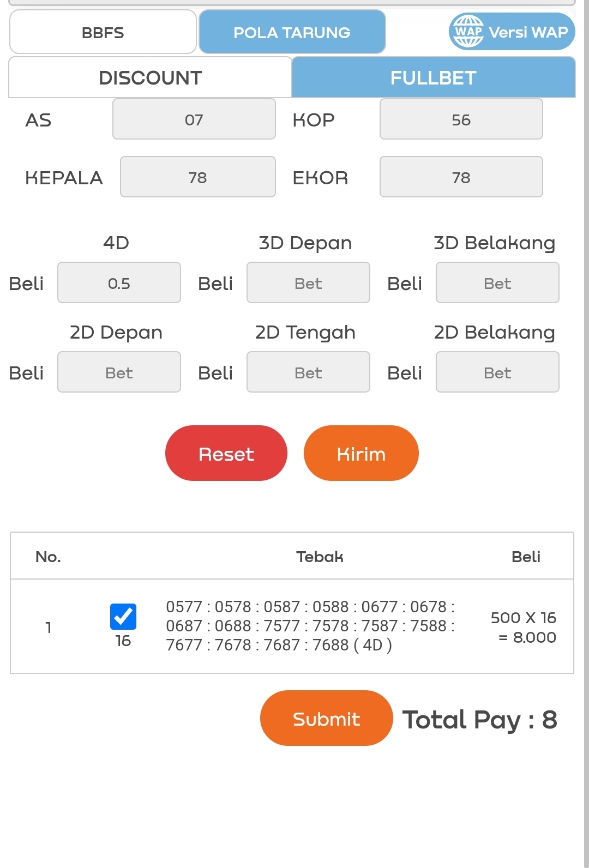This screenshot has height=868, width=589.
Task: Click the 2D Depan bet field
Action: [x=119, y=372]
